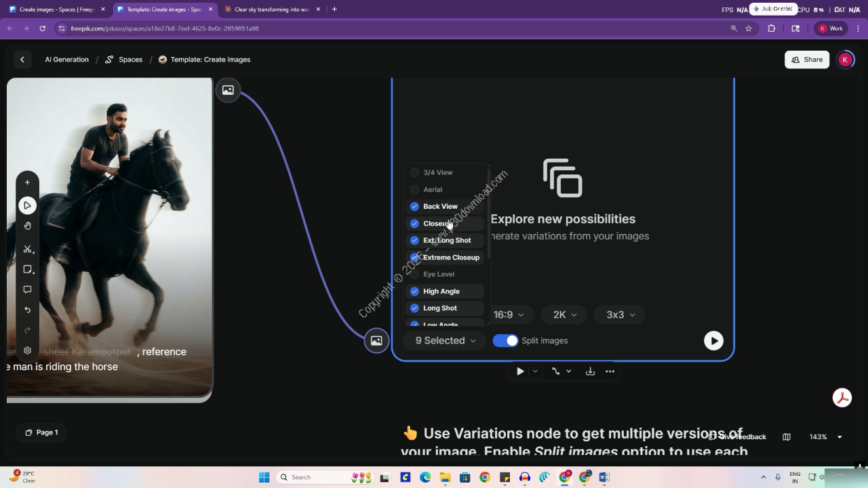Open the comment tool

27,289
